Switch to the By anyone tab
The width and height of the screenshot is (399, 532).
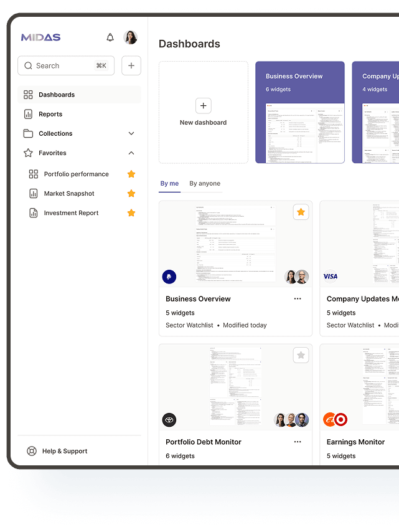(x=205, y=184)
